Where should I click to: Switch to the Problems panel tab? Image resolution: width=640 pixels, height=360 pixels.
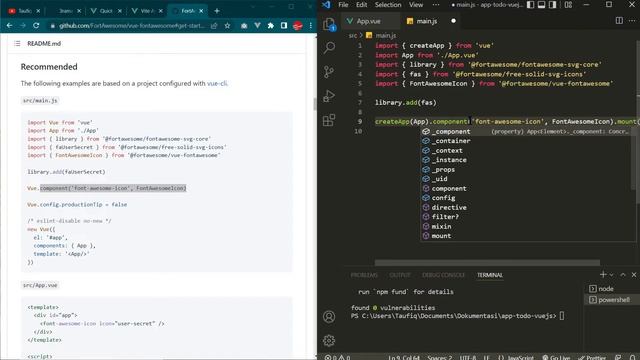(364, 275)
